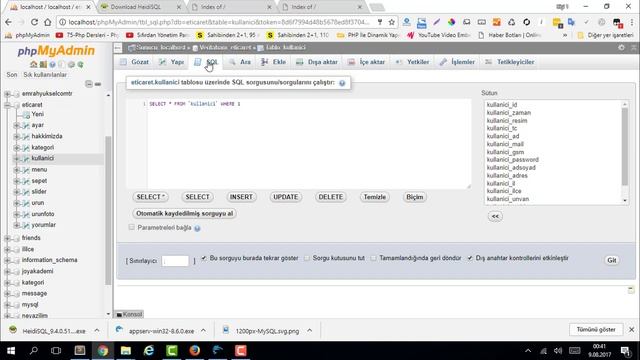Click the SELECT * button
640x360 pixels.
(x=150, y=197)
